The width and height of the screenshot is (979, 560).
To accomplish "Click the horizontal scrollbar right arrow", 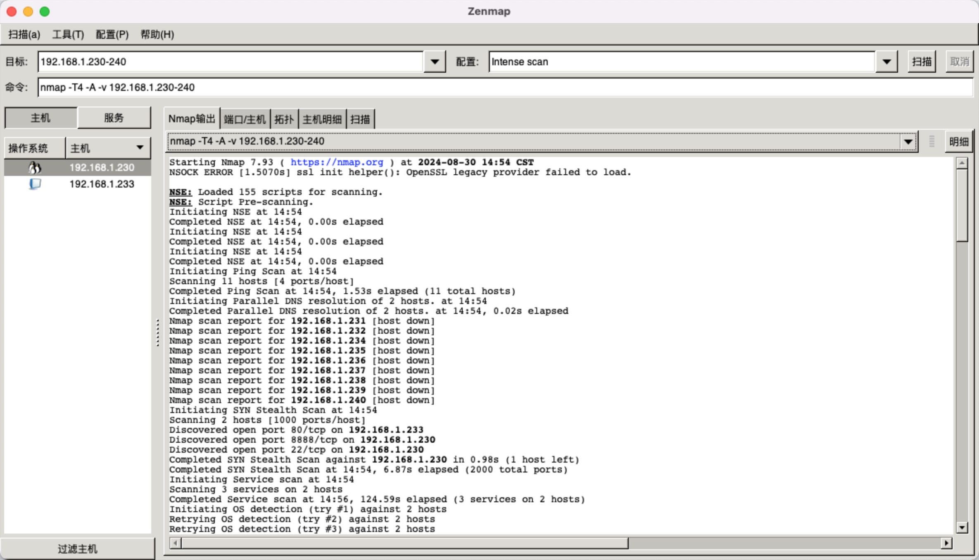I will coord(946,543).
